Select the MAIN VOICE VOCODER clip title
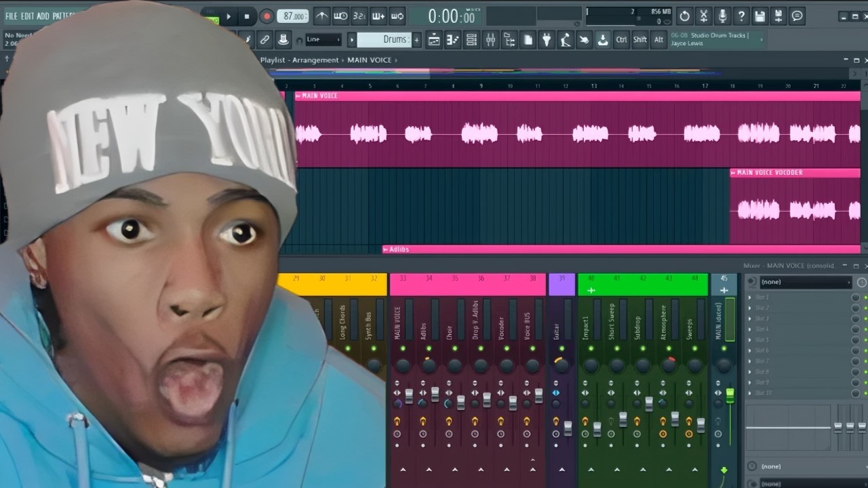The width and height of the screenshot is (868, 488). [x=770, y=173]
